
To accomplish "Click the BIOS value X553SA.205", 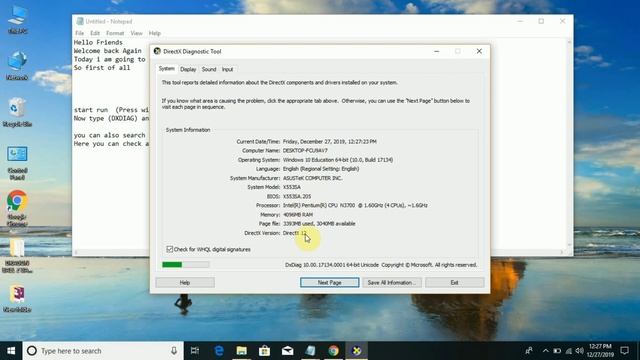I will click(x=297, y=196).
